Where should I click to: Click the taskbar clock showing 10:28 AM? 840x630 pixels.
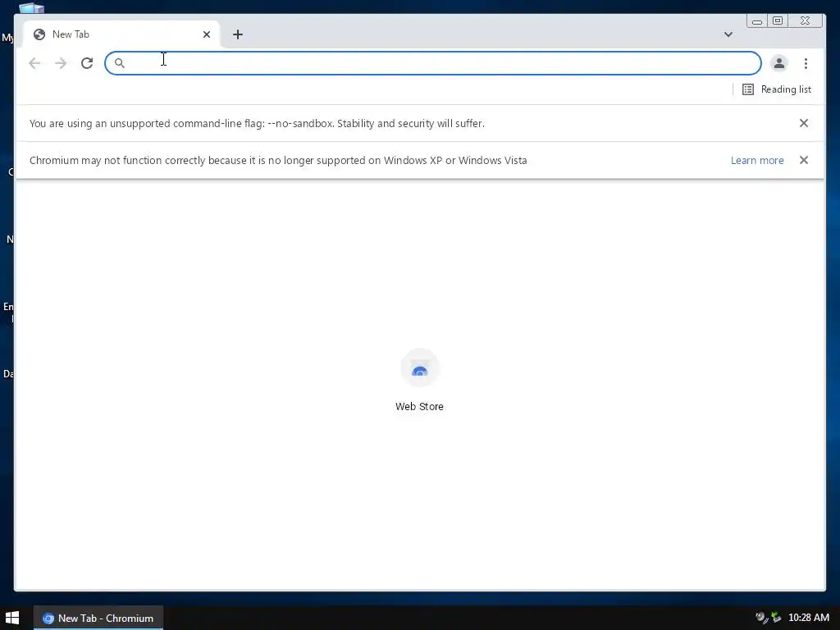[808, 618]
